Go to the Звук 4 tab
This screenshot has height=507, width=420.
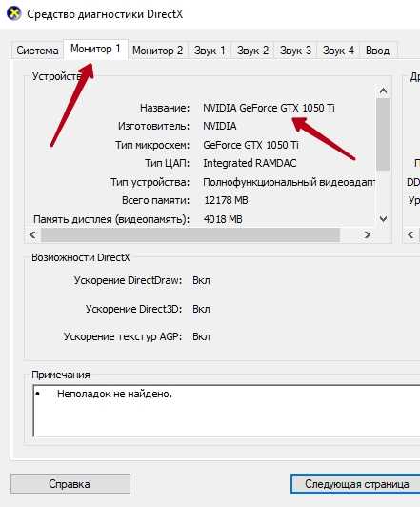[338, 51]
